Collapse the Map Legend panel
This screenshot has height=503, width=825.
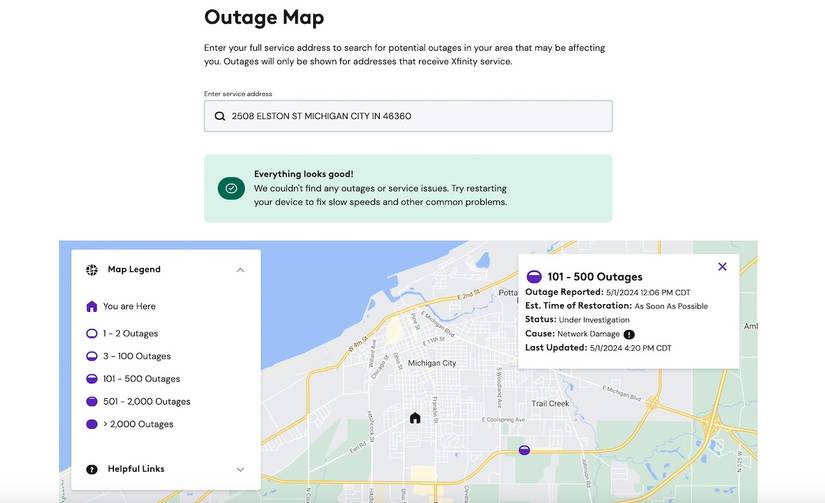(240, 269)
